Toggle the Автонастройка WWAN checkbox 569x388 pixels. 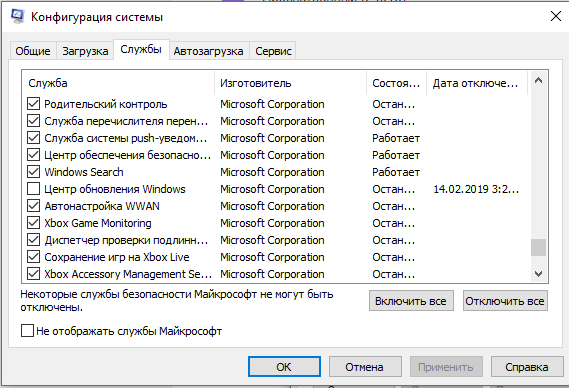click(33, 206)
